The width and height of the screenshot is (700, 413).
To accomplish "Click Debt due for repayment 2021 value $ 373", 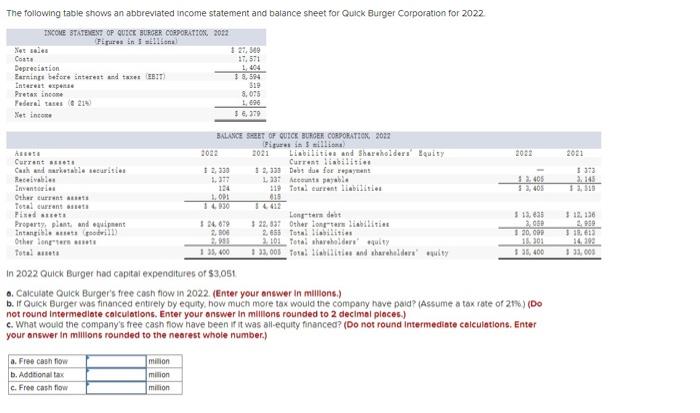I will (586, 171).
